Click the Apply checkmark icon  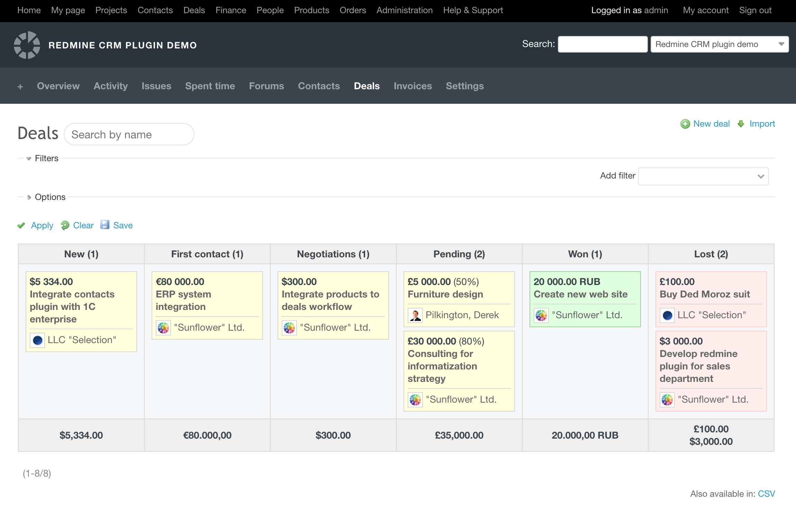pos(21,226)
